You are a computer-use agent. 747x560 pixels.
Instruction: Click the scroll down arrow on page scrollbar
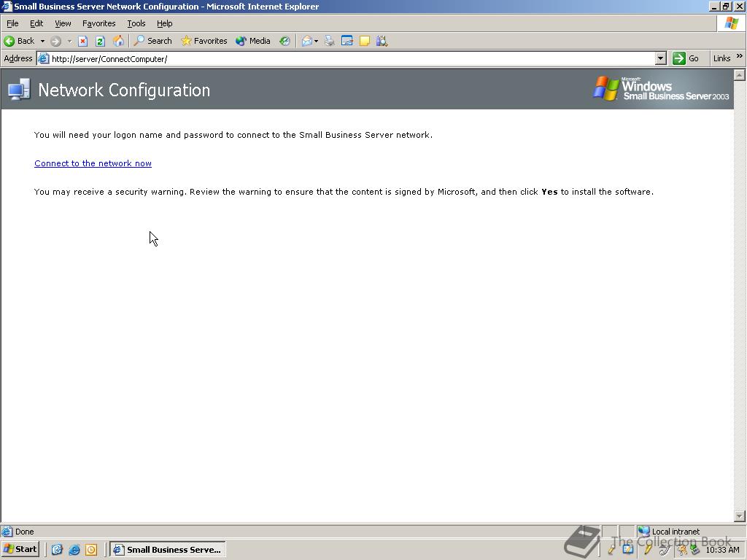(740, 516)
